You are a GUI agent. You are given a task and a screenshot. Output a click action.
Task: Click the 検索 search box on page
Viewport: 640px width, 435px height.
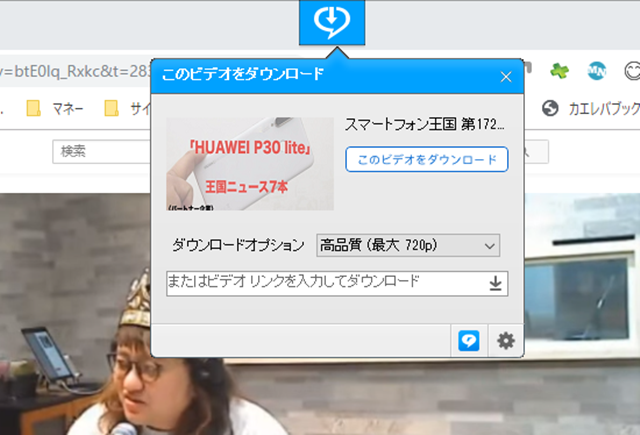coord(101,151)
